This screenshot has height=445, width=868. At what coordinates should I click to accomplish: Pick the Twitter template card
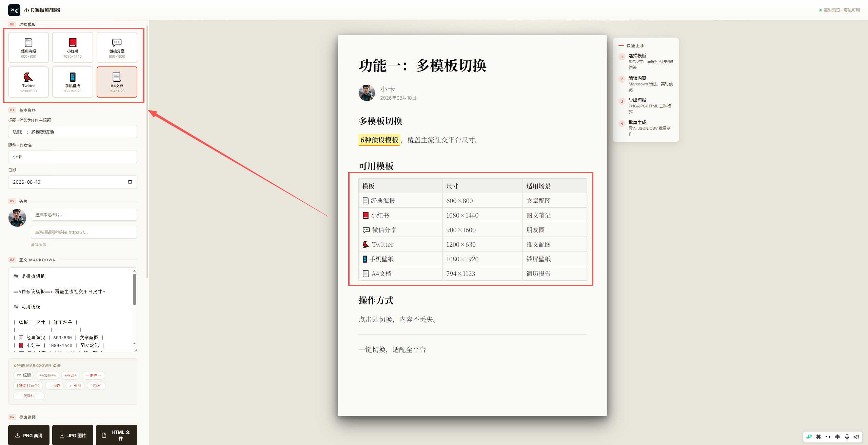[x=28, y=82]
